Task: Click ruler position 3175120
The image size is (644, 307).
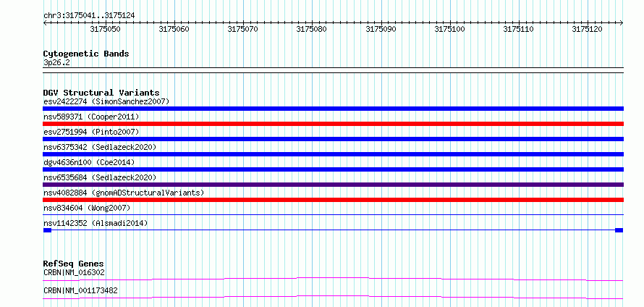Action: (588, 29)
